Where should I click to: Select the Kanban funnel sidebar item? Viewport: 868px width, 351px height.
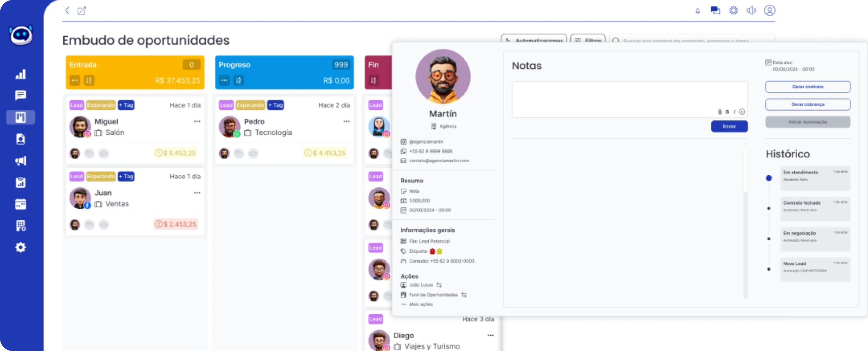tap(20, 117)
